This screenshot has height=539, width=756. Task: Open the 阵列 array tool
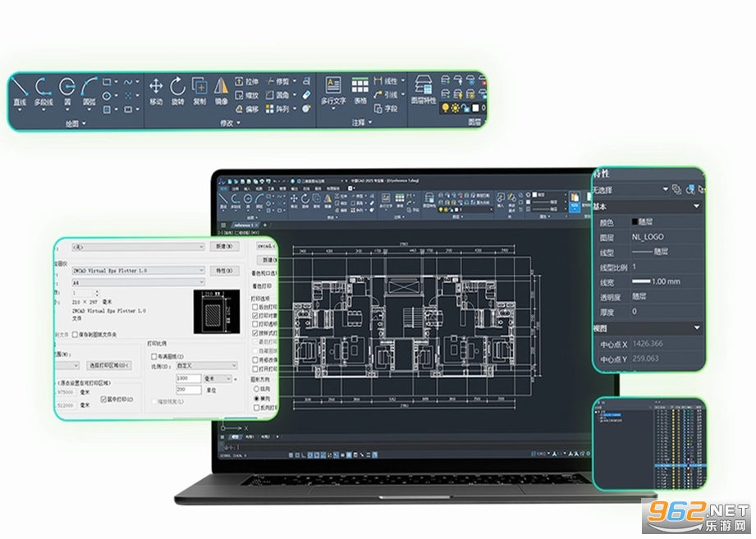click(x=277, y=109)
